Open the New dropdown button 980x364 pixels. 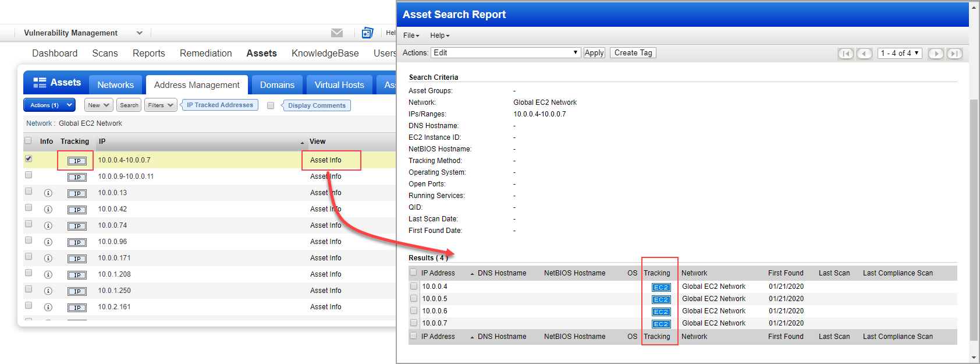tap(98, 105)
